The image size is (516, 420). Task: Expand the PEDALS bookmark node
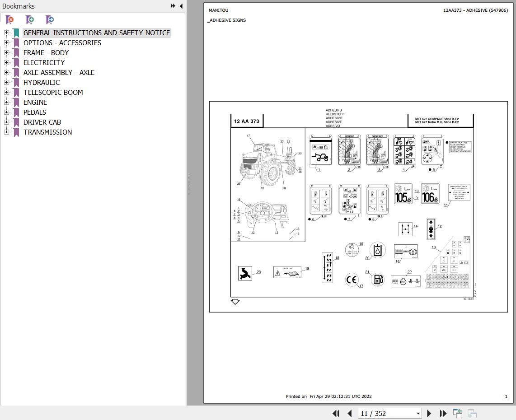point(6,112)
